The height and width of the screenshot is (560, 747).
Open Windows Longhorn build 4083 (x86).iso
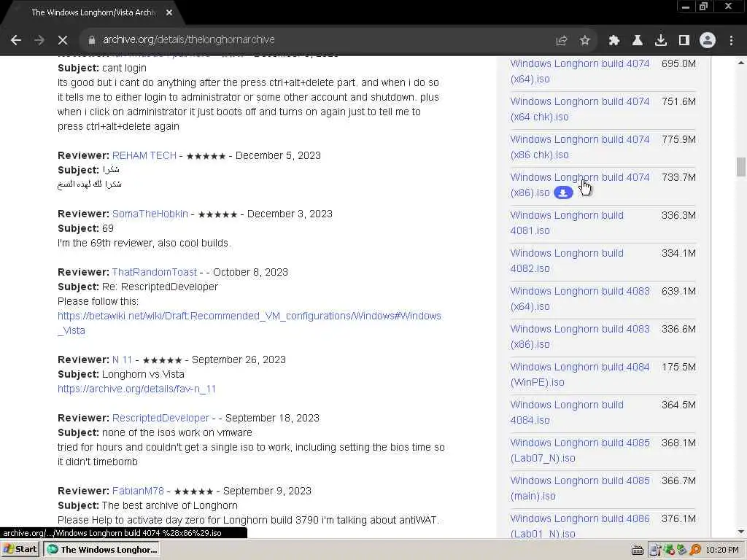coord(580,337)
